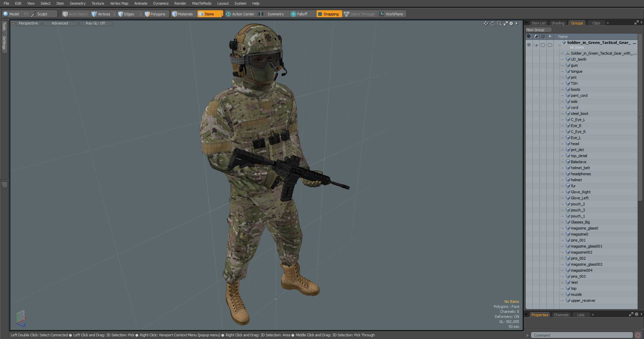Switch to the Channels tab
Screen dimensions: 644x339
(x=561, y=315)
